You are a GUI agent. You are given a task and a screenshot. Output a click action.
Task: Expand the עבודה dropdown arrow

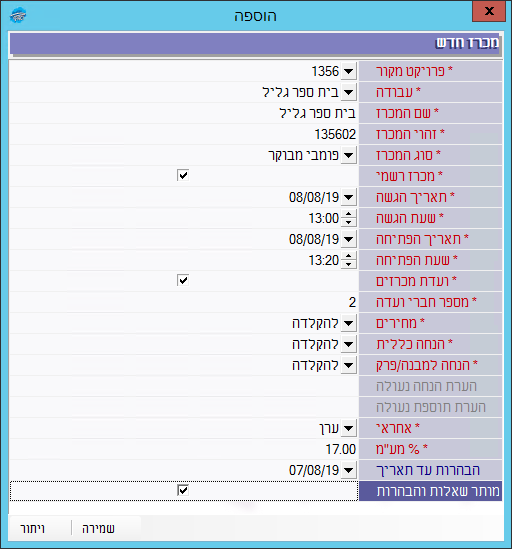[348, 92]
